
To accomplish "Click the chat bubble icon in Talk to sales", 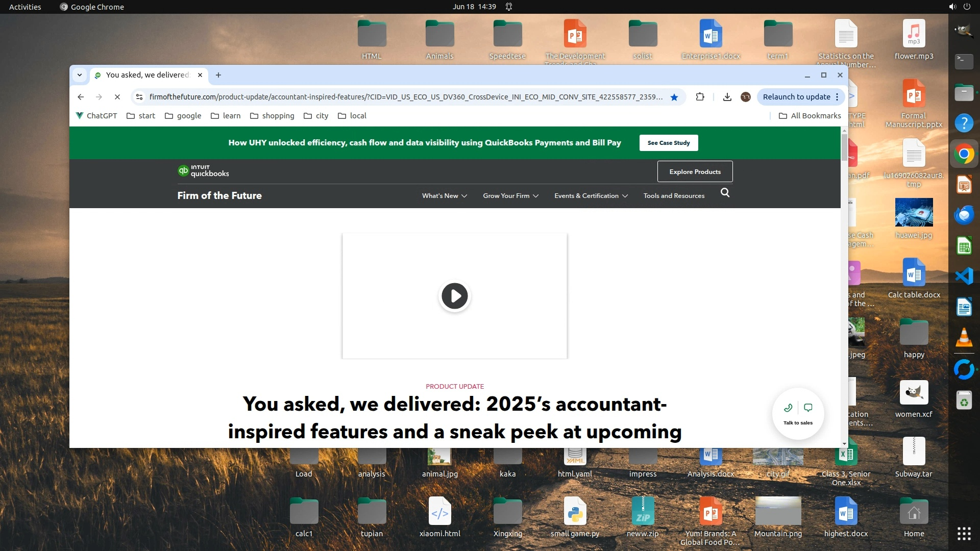I will pyautogui.click(x=808, y=408).
